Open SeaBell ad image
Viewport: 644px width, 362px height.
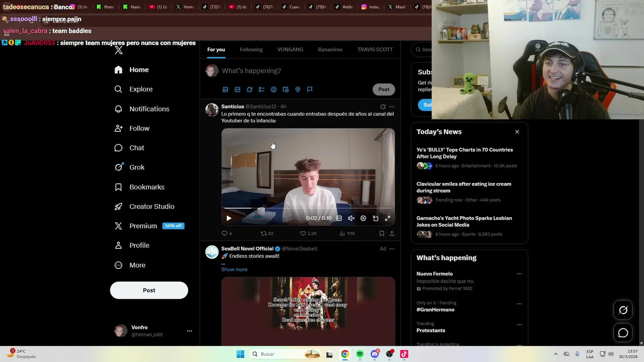pos(308,311)
